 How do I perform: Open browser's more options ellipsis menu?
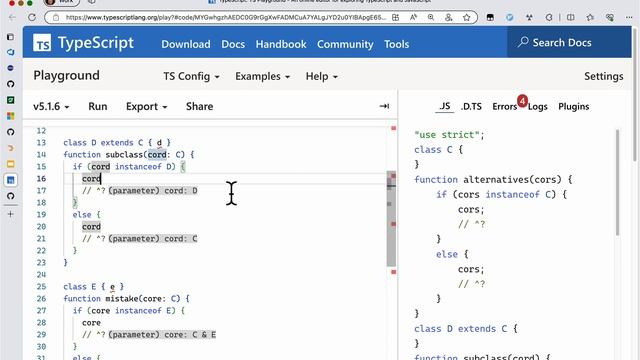point(629,18)
